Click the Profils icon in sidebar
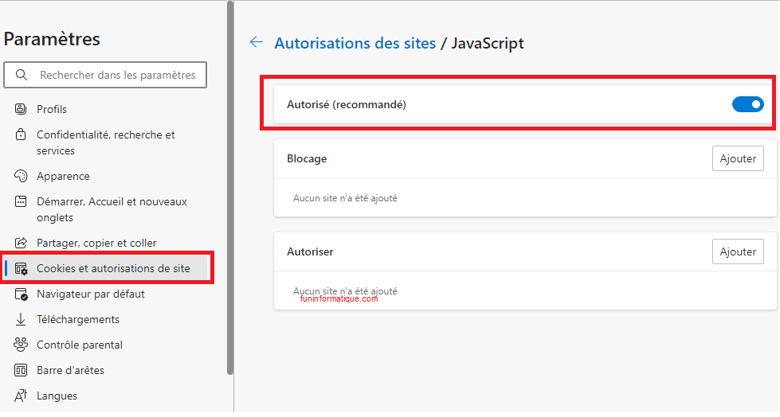The width and height of the screenshot is (780, 417). [20, 109]
